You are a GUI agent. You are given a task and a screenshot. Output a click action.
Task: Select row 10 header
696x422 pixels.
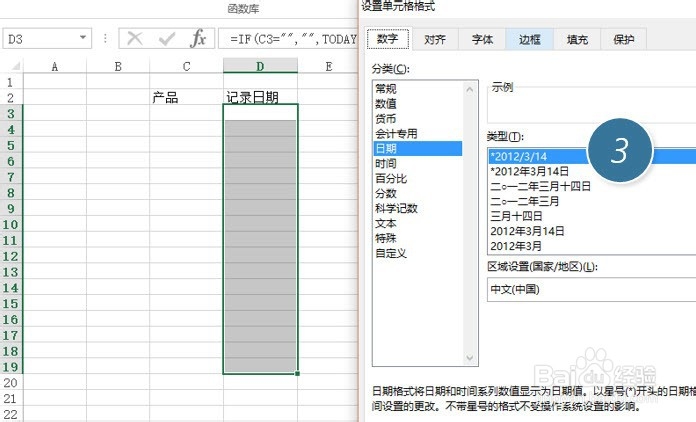(x=11, y=225)
